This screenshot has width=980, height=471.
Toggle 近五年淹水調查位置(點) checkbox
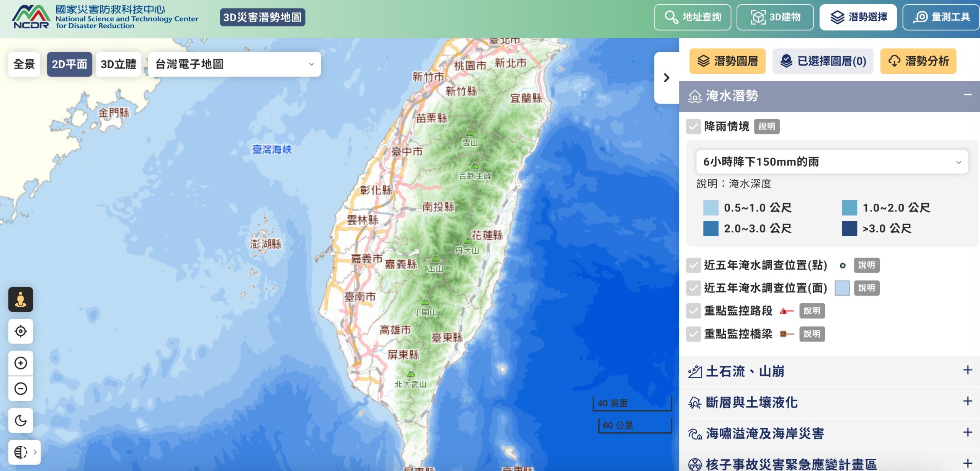click(694, 265)
